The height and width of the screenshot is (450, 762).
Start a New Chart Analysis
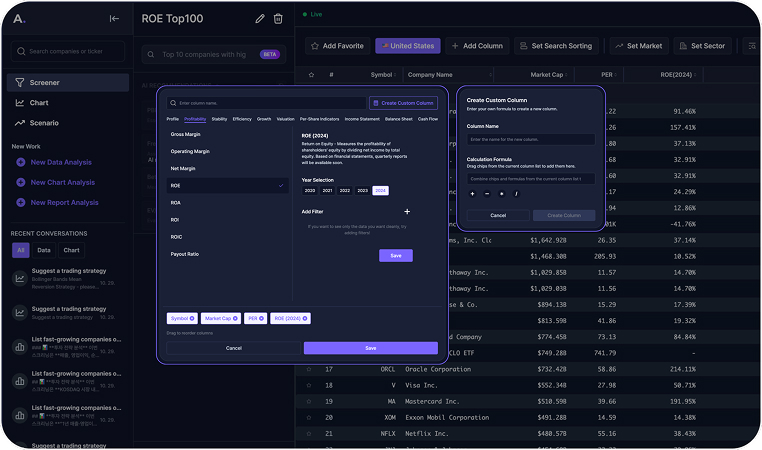[63, 182]
